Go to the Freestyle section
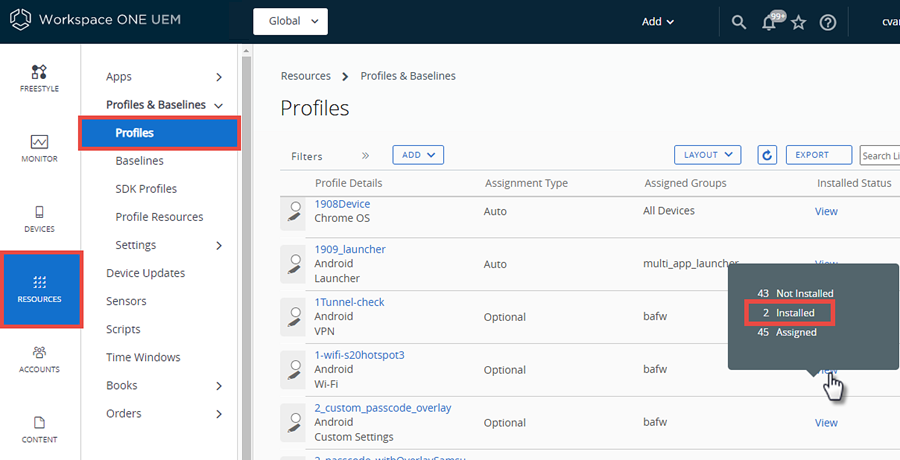Viewport: 900px width, 460px height. [39, 78]
